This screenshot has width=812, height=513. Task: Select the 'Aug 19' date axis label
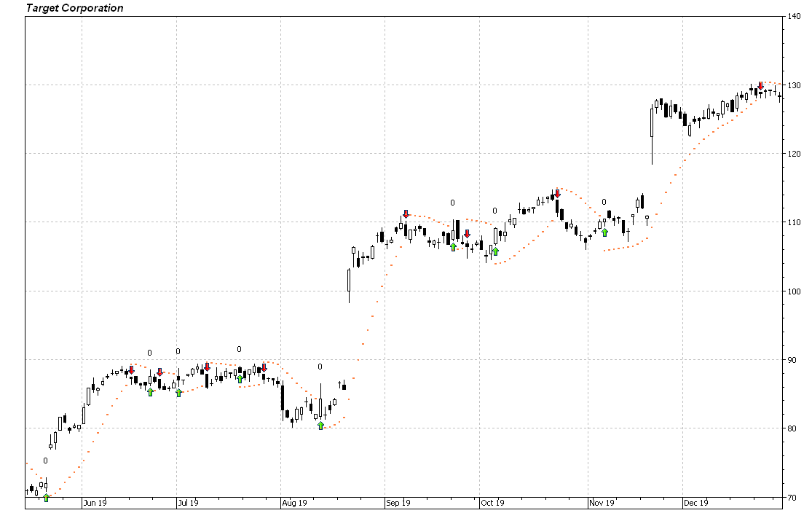tap(295, 503)
